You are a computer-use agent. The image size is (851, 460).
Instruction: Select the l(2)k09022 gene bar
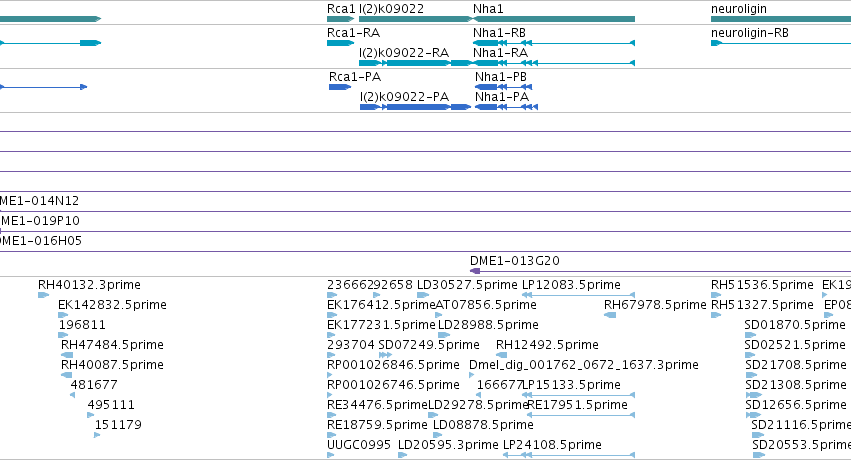coord(416,19)
